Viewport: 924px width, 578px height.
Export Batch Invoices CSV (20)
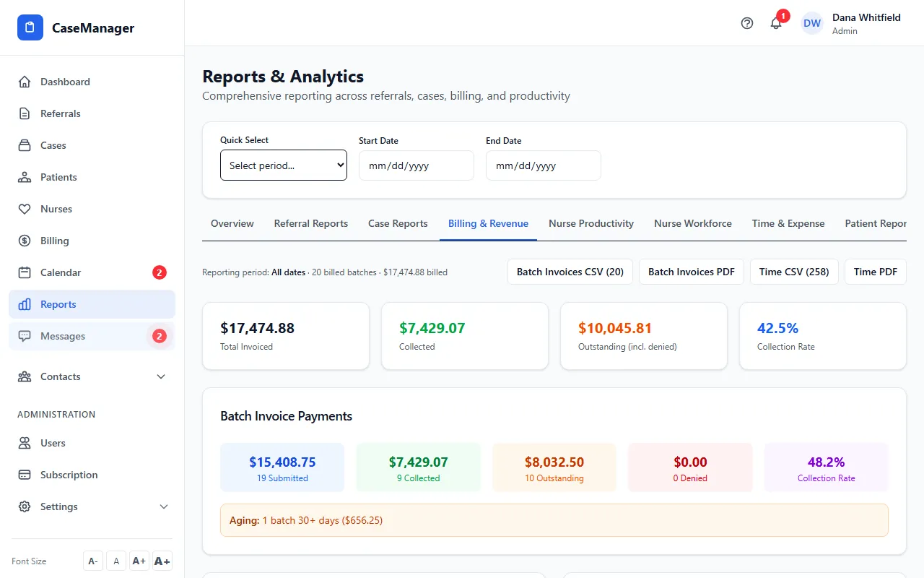(x=570, y=272)
